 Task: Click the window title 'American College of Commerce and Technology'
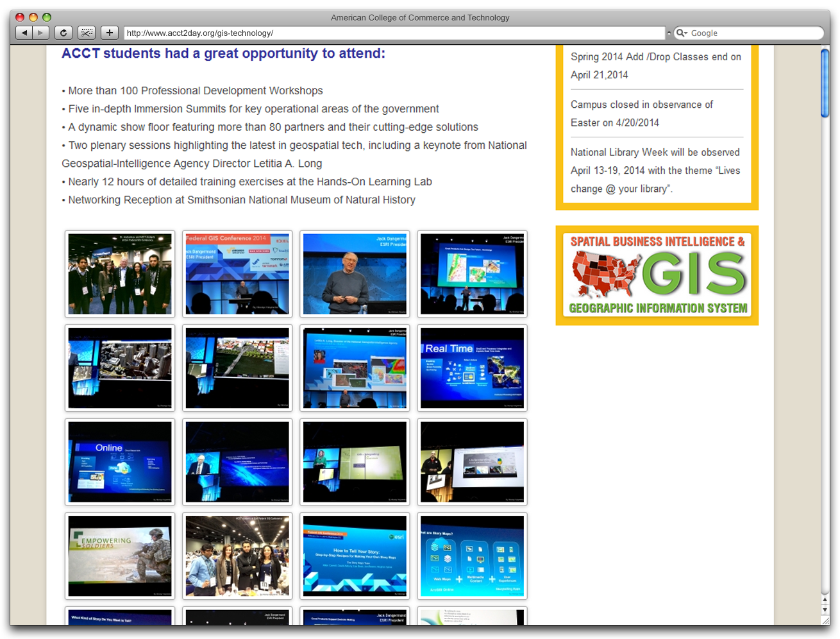420,17
